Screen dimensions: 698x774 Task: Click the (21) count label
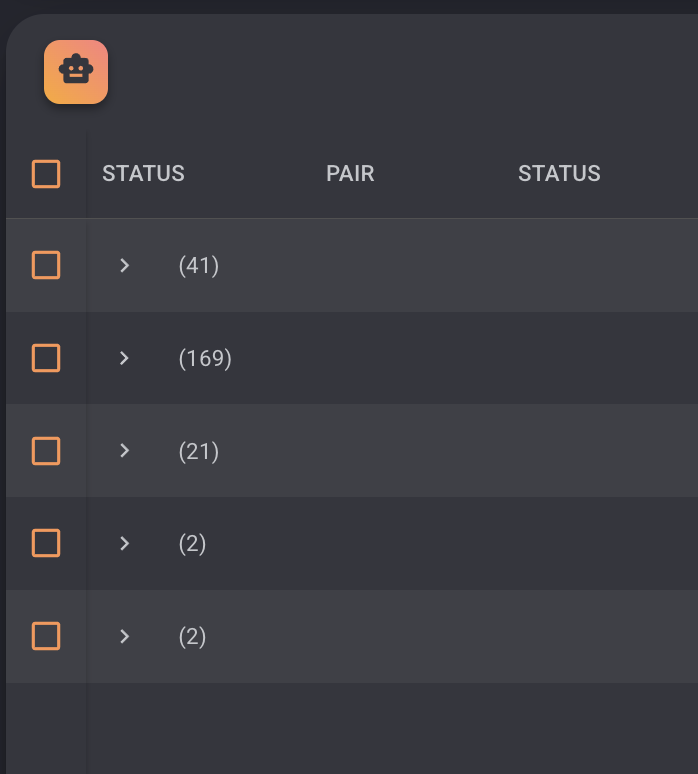point(199,451)
